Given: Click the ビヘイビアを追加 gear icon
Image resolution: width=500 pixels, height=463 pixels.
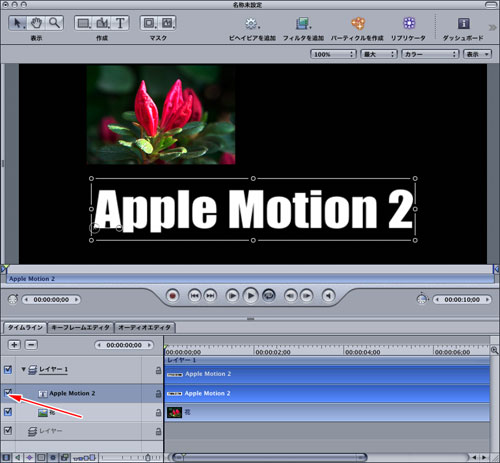Looking at the screenshot, I should click(x=252, y=24).
